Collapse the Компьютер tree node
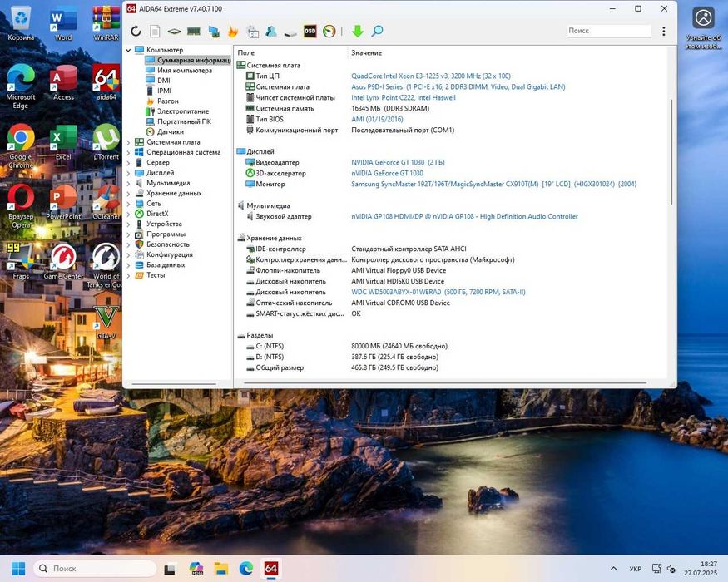728x582 pixels. coord(129,50)
